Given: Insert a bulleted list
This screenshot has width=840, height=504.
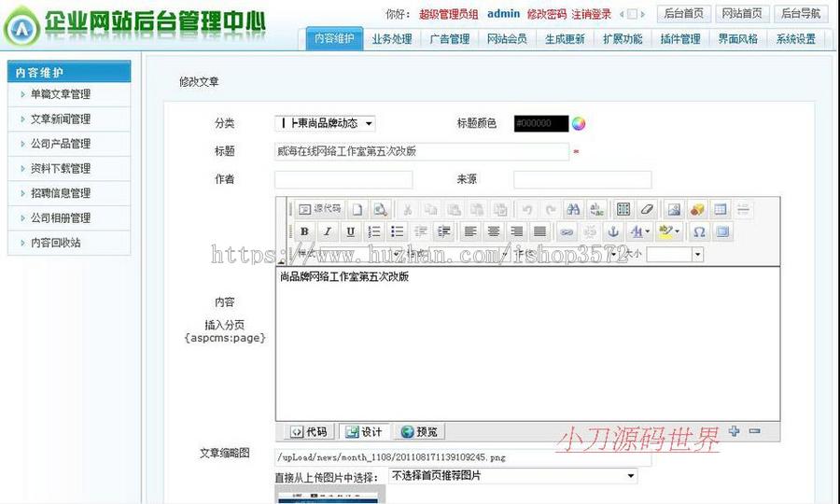Looking at the screenshot, I should point(397,231).
